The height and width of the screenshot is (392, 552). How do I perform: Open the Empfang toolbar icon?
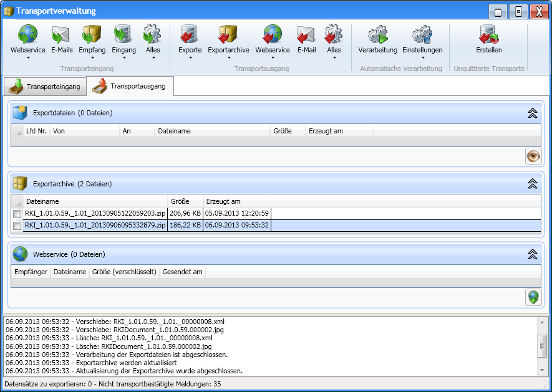tap(92, 35)
